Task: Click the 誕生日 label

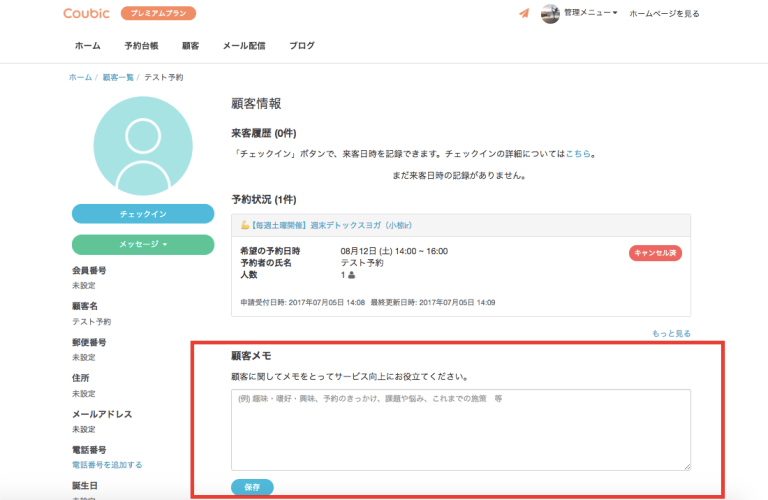Action: (85, 486)
